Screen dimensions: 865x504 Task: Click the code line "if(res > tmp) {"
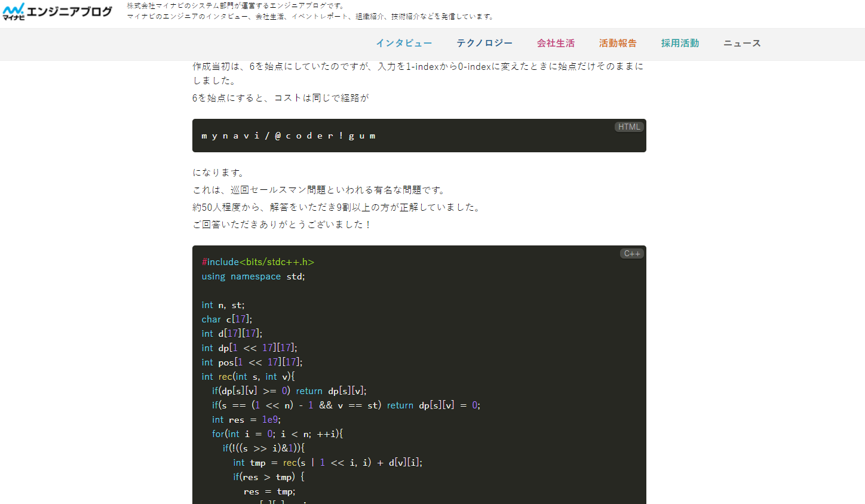click(269, 477)
